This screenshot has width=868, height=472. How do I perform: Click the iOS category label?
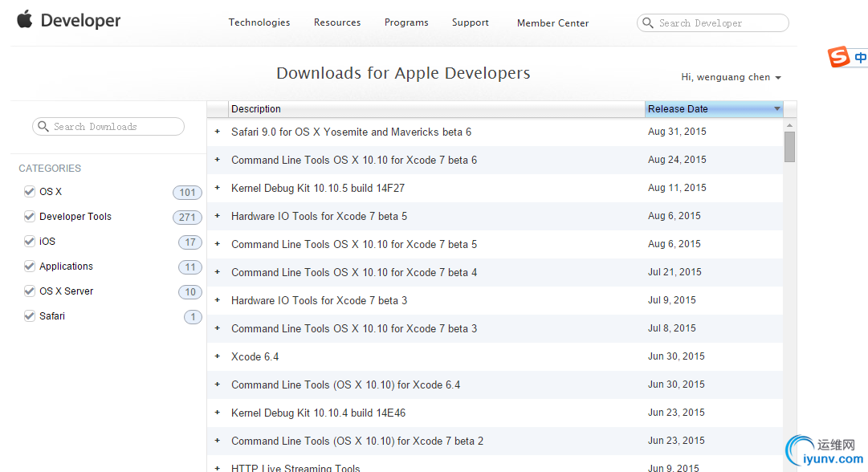tap(47, 242)
